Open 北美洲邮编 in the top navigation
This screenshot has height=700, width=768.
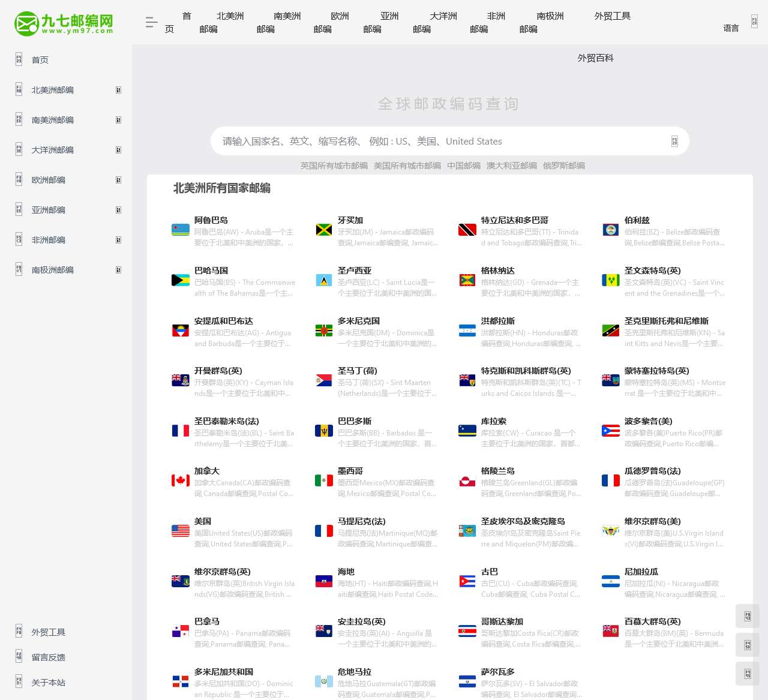221,22
